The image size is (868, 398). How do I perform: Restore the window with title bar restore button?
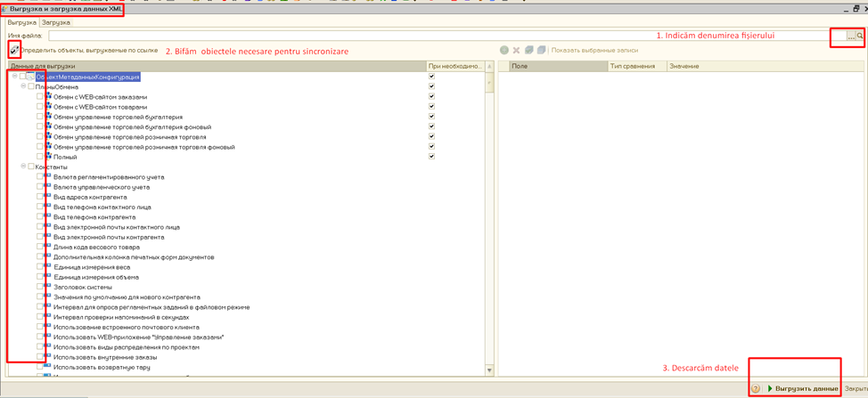tap(855, 9)
